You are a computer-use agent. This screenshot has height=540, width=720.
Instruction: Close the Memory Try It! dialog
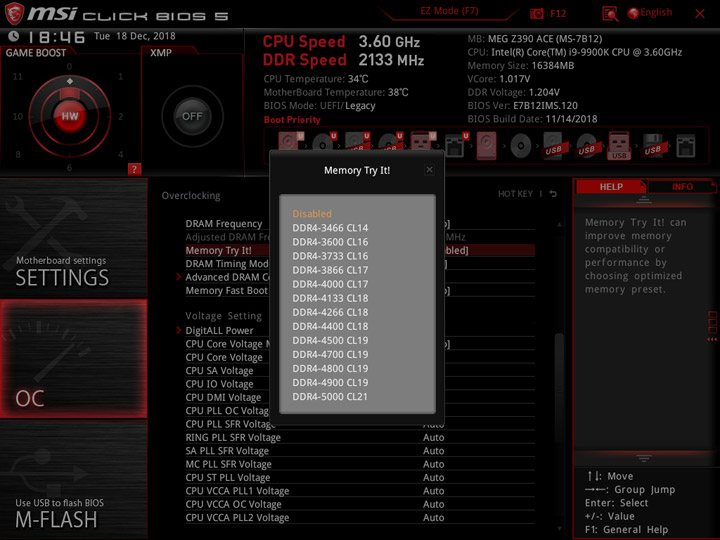click(x=429, y=169)
